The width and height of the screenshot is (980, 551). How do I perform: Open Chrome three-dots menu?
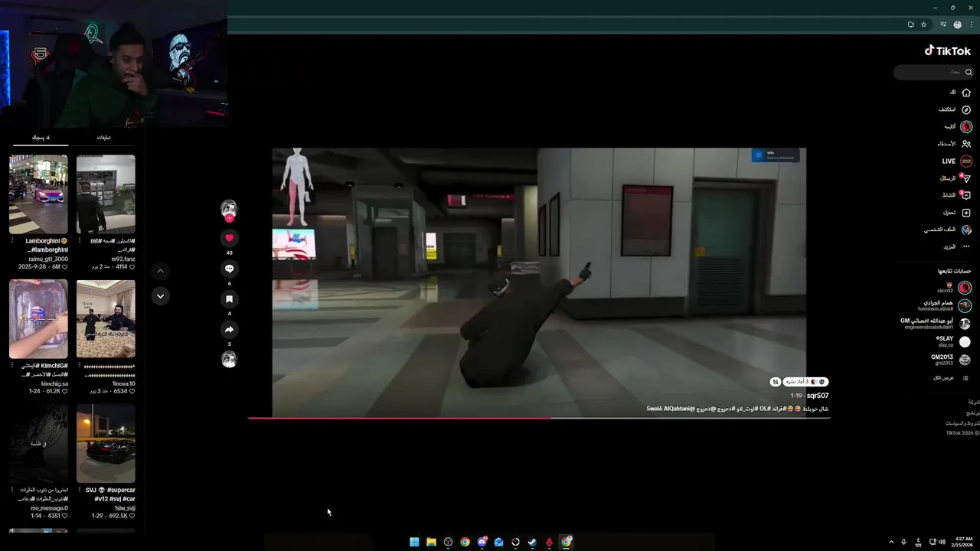(972, 24)
